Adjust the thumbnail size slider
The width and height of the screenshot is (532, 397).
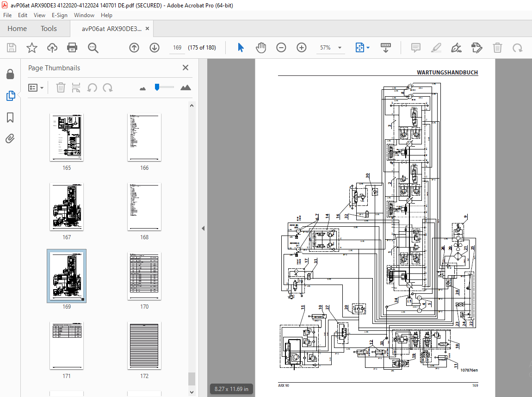157,87
